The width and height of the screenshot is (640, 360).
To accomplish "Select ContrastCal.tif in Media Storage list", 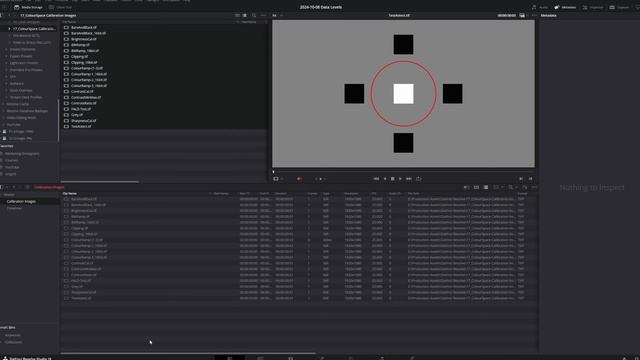I will tap(82, 92).
